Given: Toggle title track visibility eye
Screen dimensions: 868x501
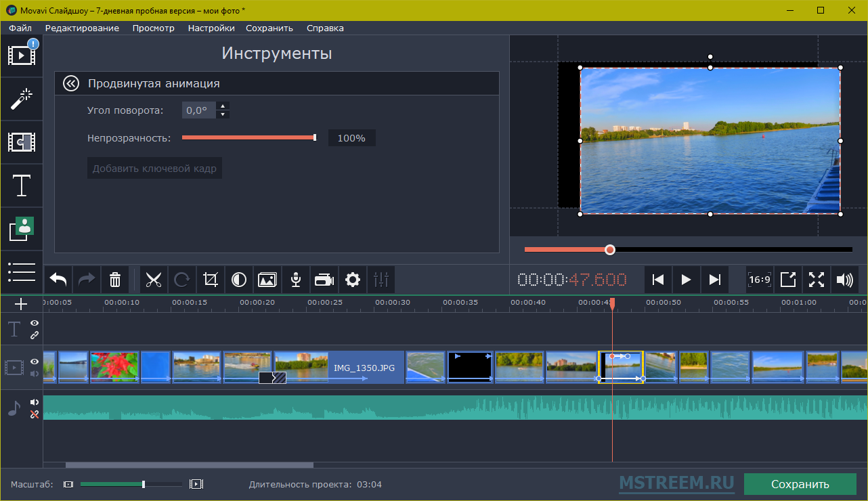Looking at the screenshot, I should click(x=35, y=323).
